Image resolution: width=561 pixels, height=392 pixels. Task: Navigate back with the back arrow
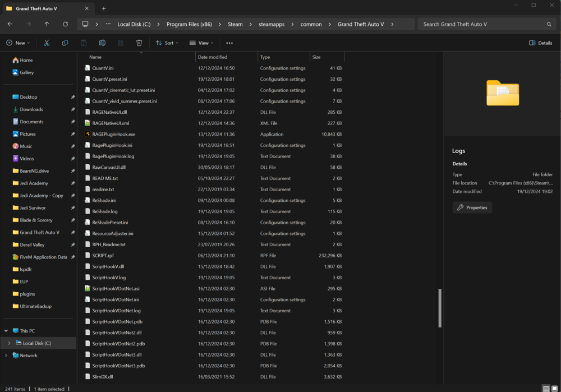click(10, 24)
